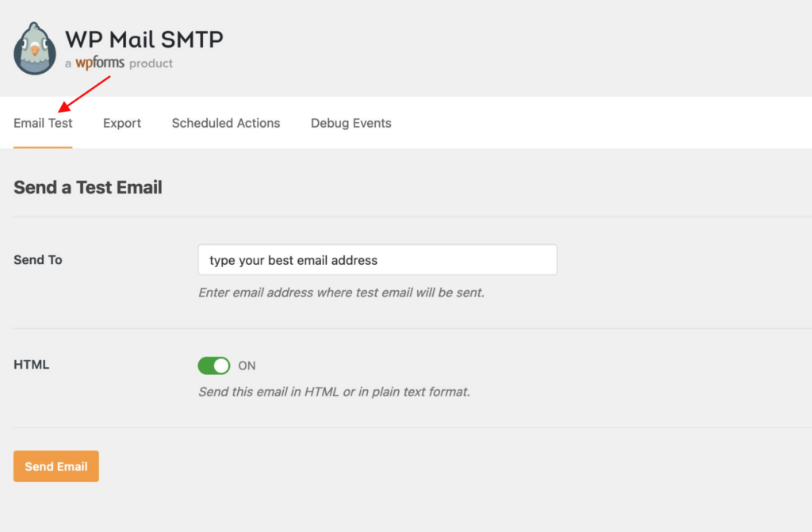The width and height of the screenshot is (812, 532).
Task: Click the Send a Test Email heading
Action: [88, 188]
